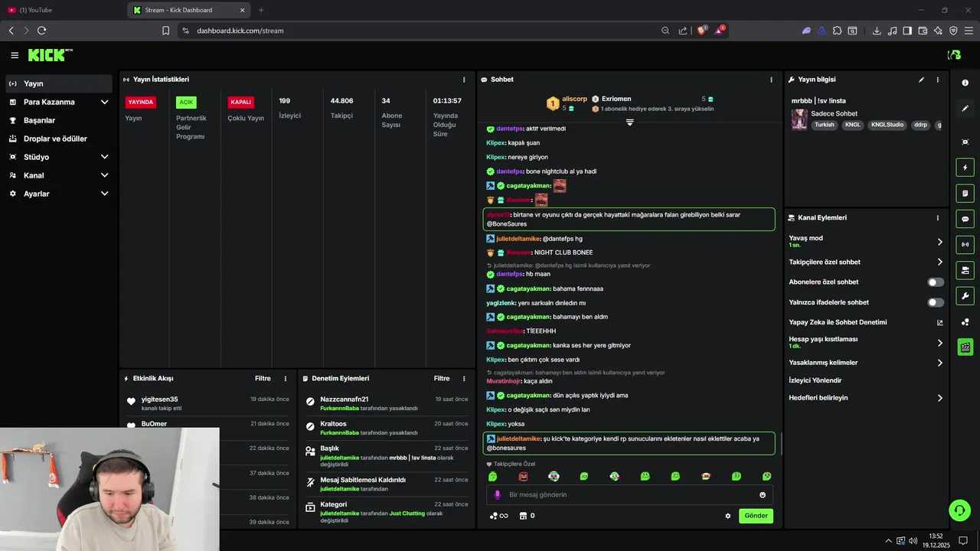Toggle Yalnızca ifadelerle sohbet switch
Viewport: 980px width, 551px height.
[936, 302]
